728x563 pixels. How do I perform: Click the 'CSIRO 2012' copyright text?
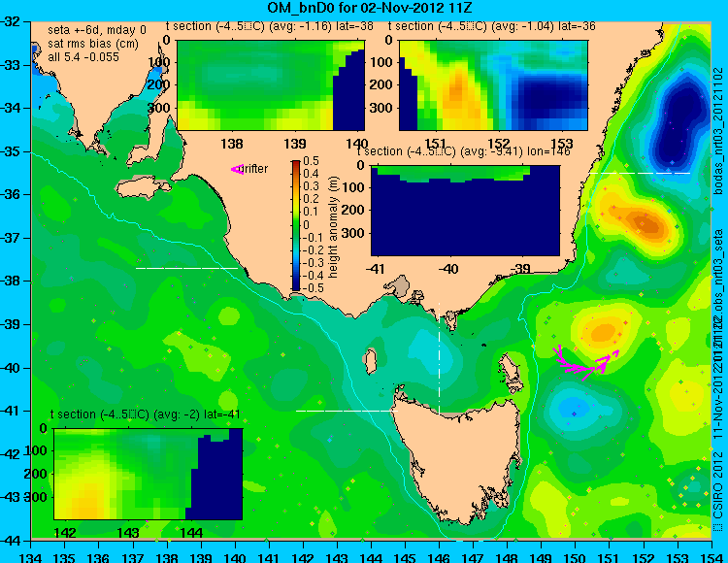(717, 484)
